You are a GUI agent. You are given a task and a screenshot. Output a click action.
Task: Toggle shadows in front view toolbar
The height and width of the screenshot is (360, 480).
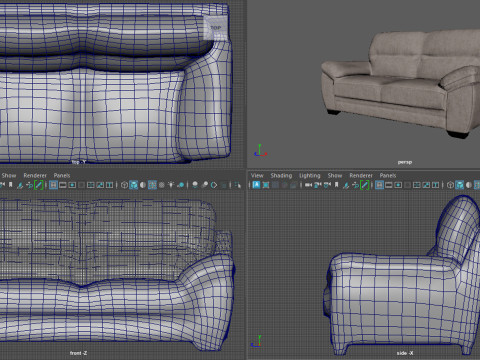(180, 185)
